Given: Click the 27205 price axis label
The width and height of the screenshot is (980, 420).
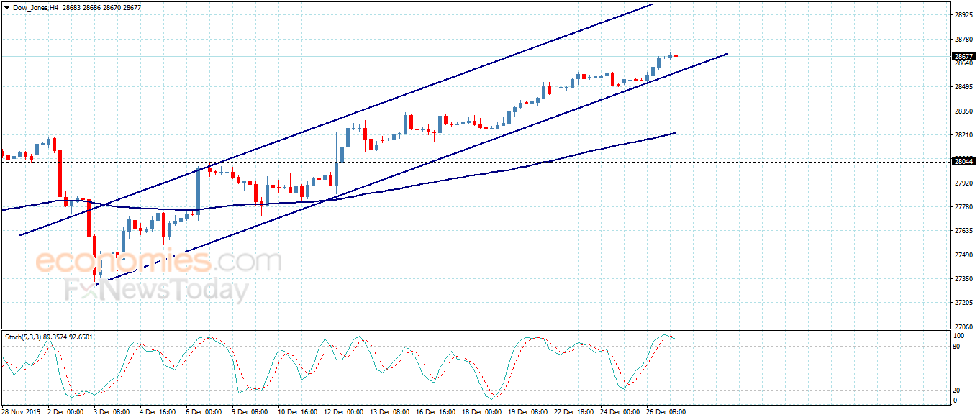Looking at the screenshot, I should pos(963,303).
